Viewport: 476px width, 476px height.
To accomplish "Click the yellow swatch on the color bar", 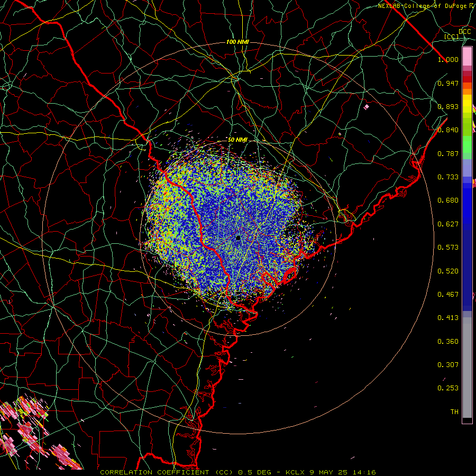I will click(467, 104).
